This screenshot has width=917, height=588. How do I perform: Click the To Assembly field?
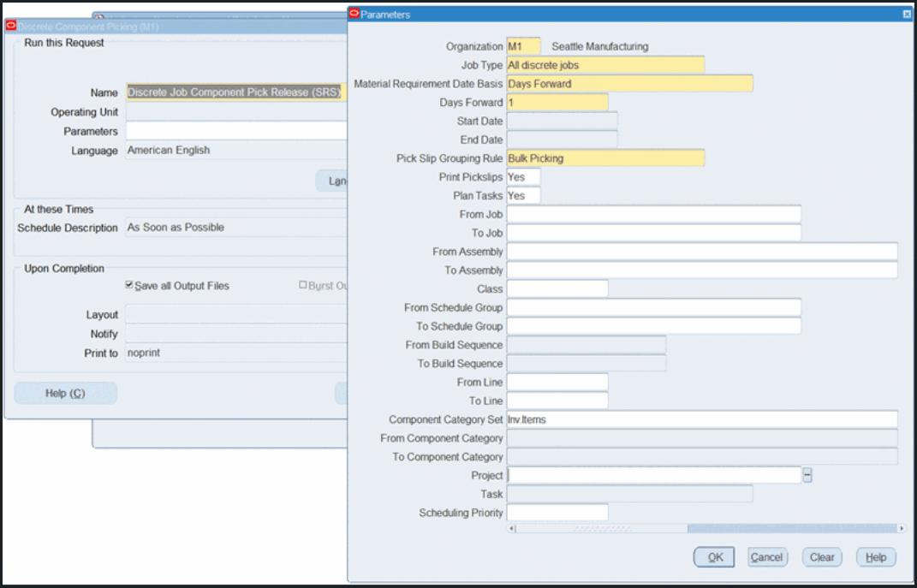(702, 270)
